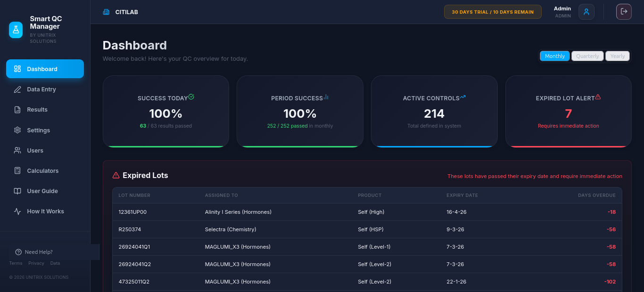This screenshot has width=644, height=292.
Task: Open Calculators from the sidebar
Action: pyautogui.click(x=45, y=171)
